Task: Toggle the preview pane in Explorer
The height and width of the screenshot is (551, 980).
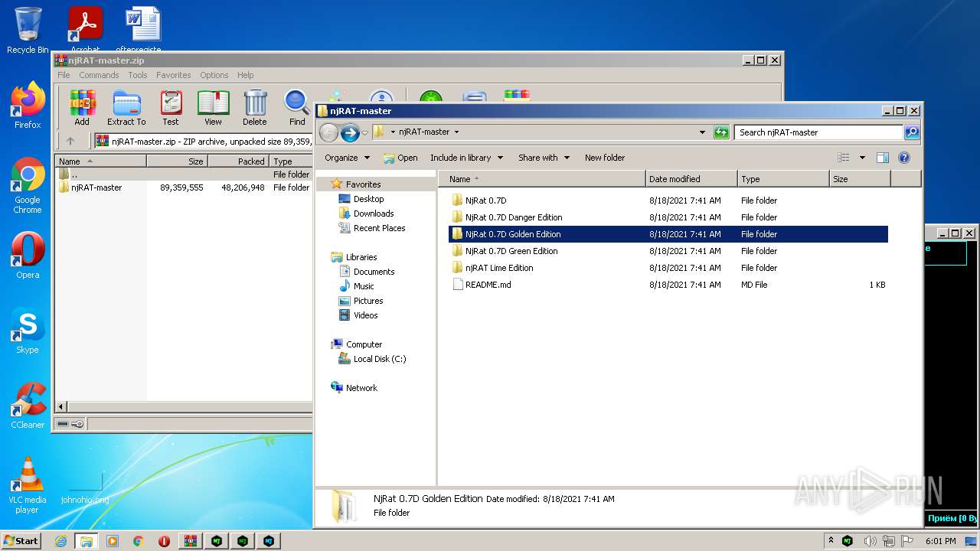Action: click(x=883, y=158)
